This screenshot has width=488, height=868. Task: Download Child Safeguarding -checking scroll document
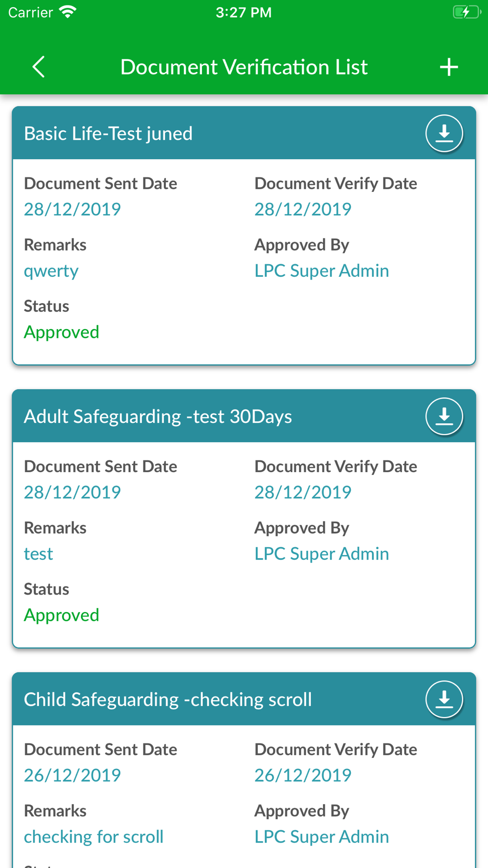point(444,699)
